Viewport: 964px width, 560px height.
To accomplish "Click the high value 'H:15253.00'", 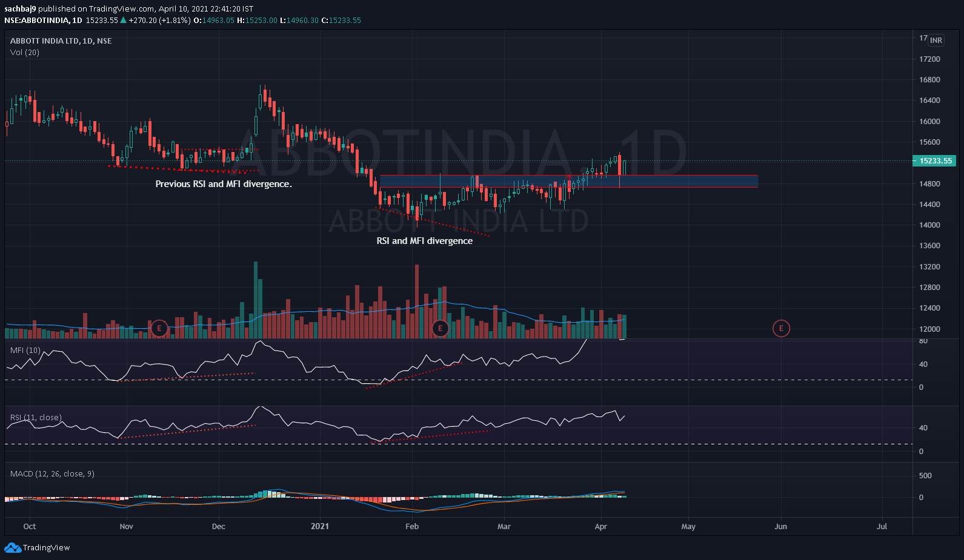I will pos(257,20).
